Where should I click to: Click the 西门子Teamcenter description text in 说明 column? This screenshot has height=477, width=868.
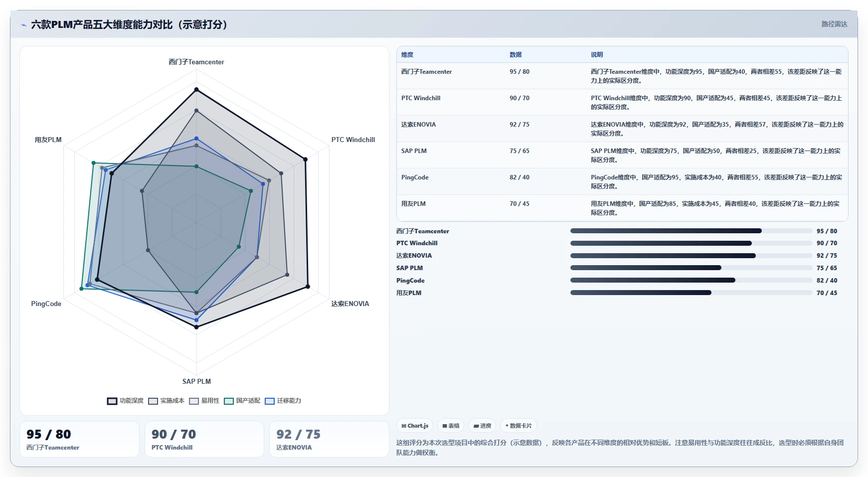(716, 76)
